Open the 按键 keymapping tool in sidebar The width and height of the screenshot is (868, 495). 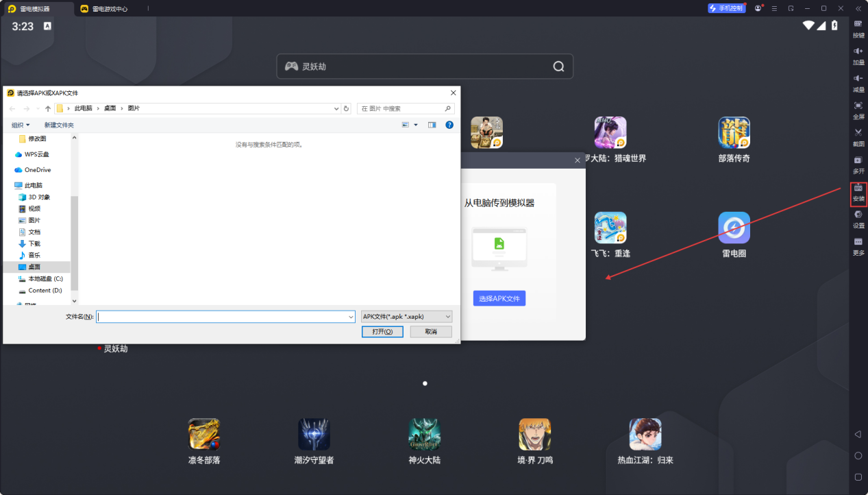[x=858, y=28]
